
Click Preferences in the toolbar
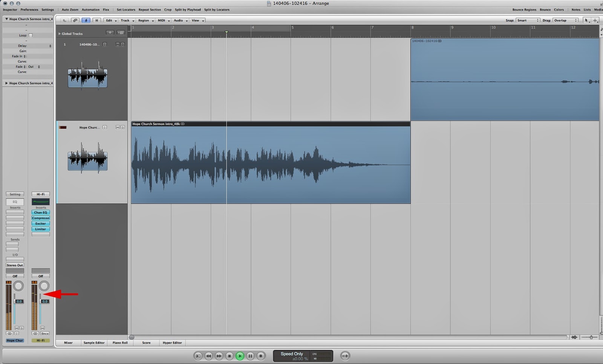(x=29, y=10)
